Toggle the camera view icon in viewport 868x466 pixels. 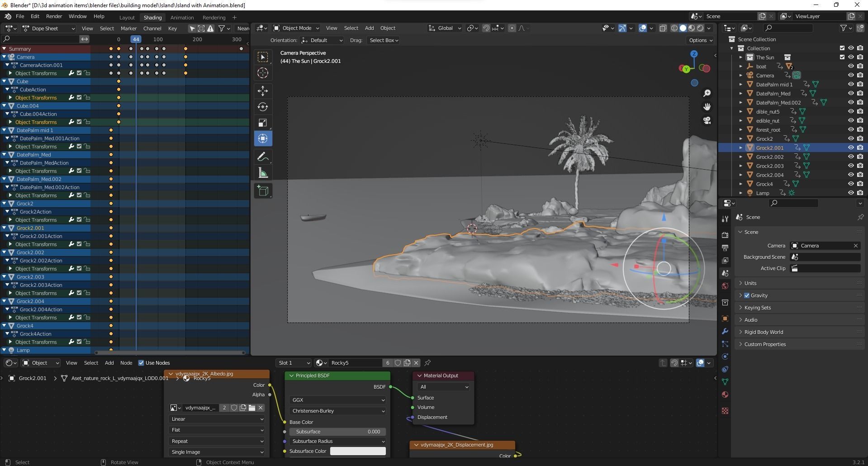pyautogui.click(x=707, y=120)
